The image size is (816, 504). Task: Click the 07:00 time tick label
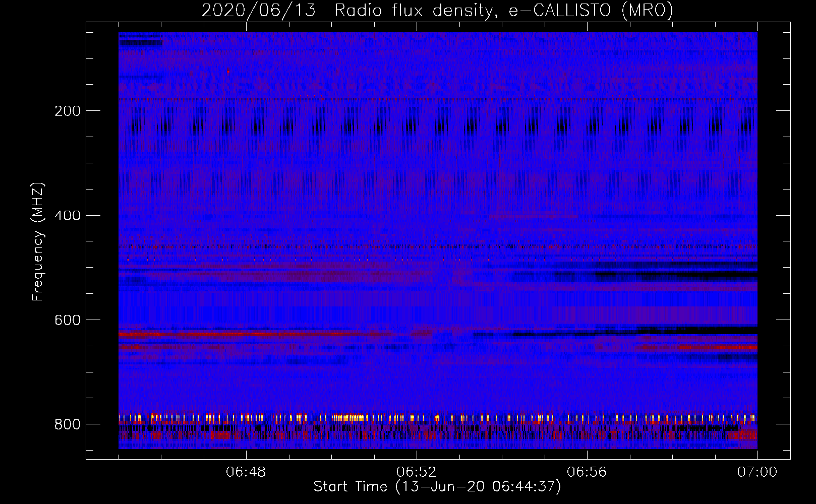757,472
